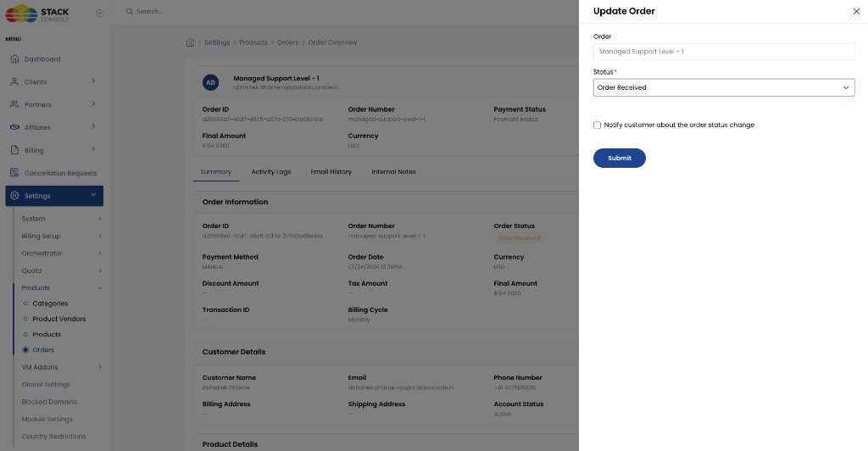Viewport: 868px width, 451px height.
Task: Click the Order name input field
Action: pyautogui.click(x=724, y=52)
